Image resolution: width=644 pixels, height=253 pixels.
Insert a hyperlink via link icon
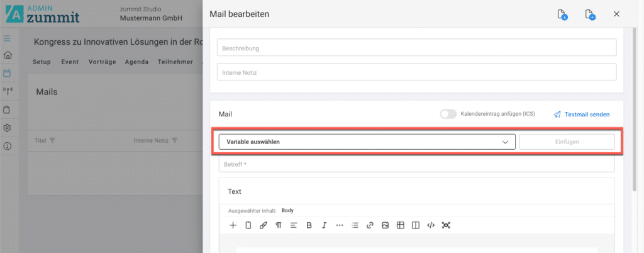click(x=370, y=225)
